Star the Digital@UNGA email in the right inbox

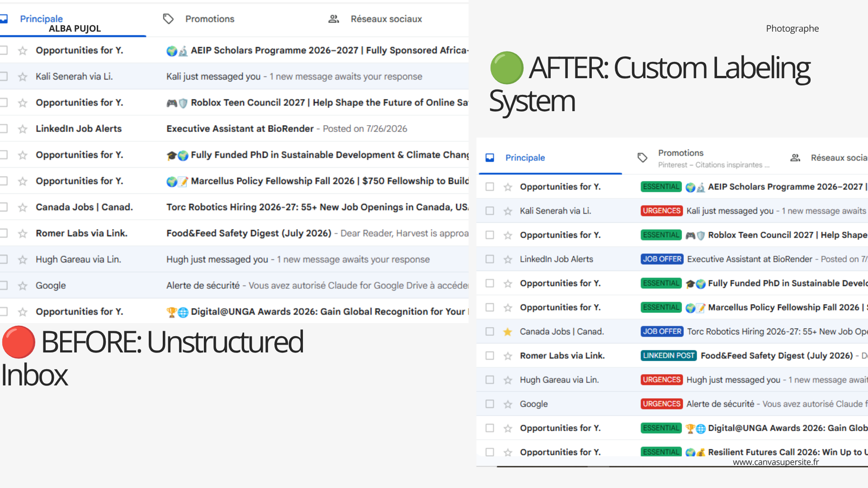point(508,428)
